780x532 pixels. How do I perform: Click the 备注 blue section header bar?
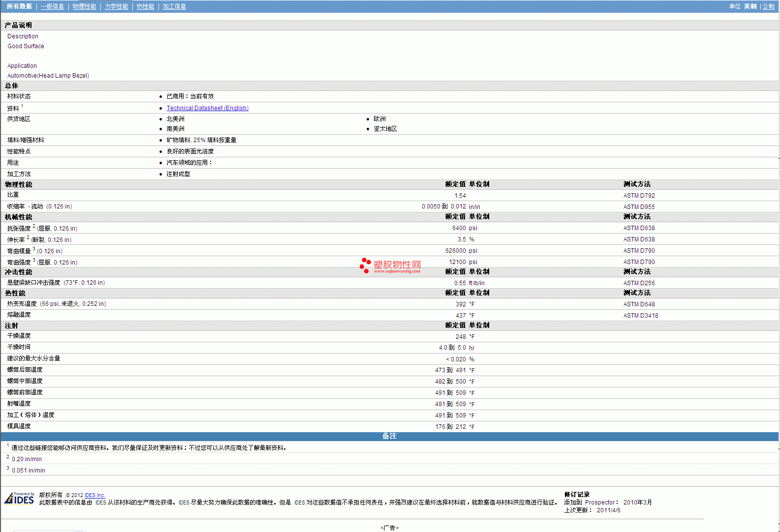(x=389, y=436)
